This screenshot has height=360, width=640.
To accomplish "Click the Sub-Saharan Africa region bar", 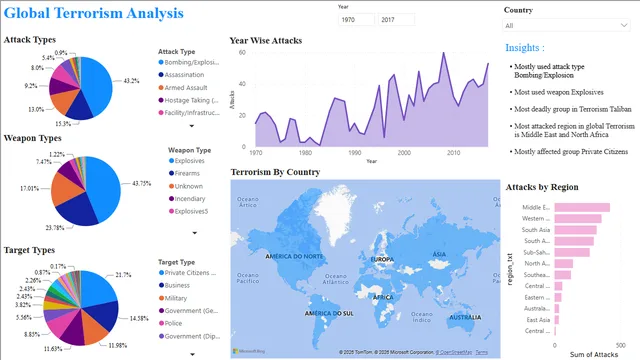I will [x=572, y=253].
